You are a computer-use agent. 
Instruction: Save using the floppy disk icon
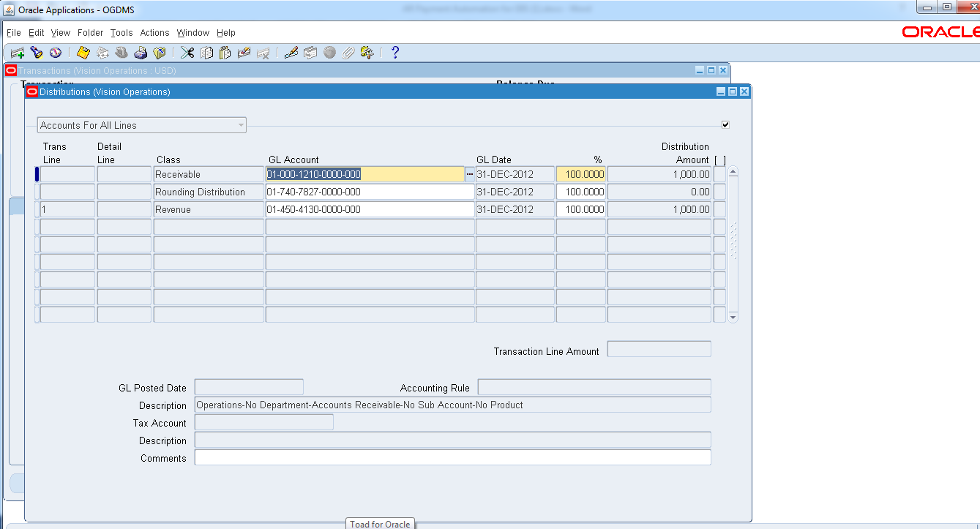[x=83, y=53]
